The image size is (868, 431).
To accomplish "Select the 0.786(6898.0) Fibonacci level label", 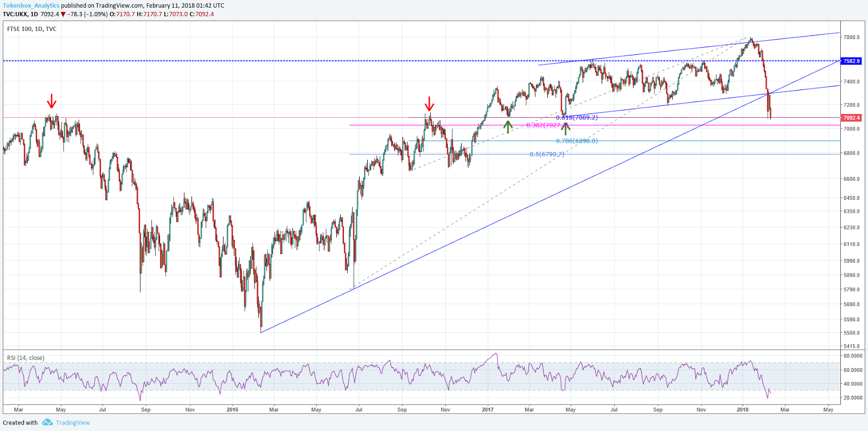I will [577, 141].
